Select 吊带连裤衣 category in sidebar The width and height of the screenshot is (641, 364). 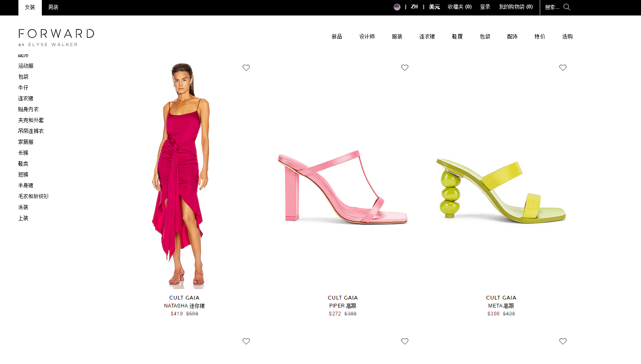pyautogui.click(x=31, y=131)
